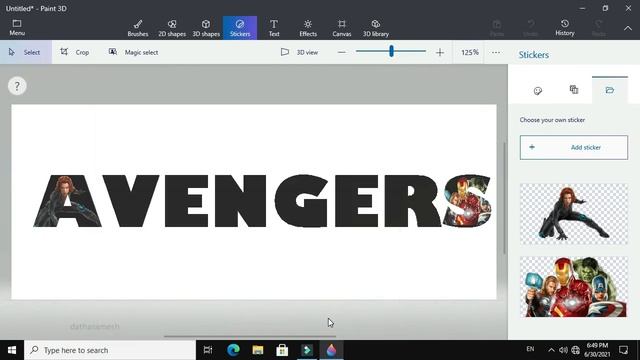The image size is (640, 360).
Task: Toggle 3D view
Action: point(300,52)
